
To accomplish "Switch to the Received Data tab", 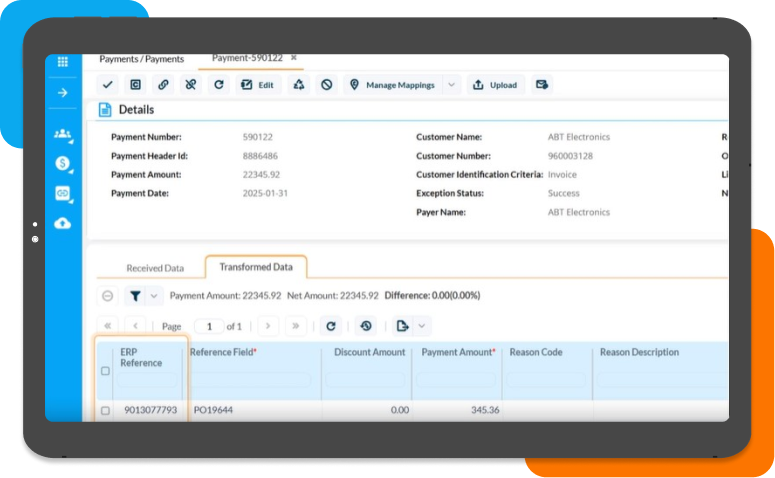I will pos(155,268).
